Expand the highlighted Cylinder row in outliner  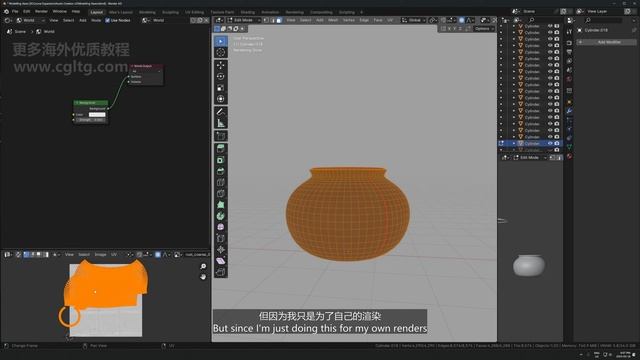[x=513, y=143]
